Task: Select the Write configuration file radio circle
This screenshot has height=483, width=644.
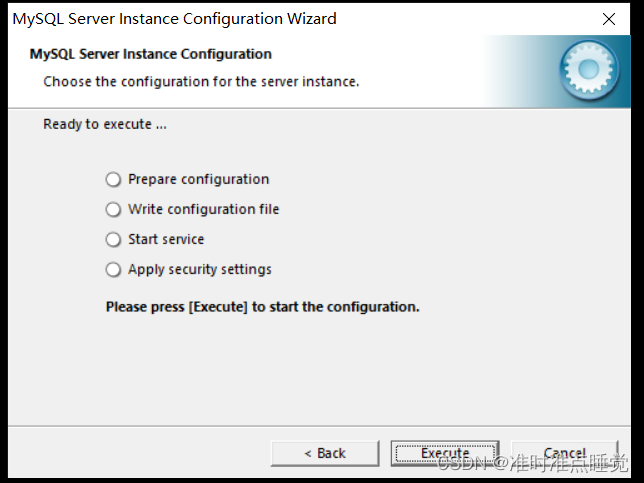Action: click(113, 210)
